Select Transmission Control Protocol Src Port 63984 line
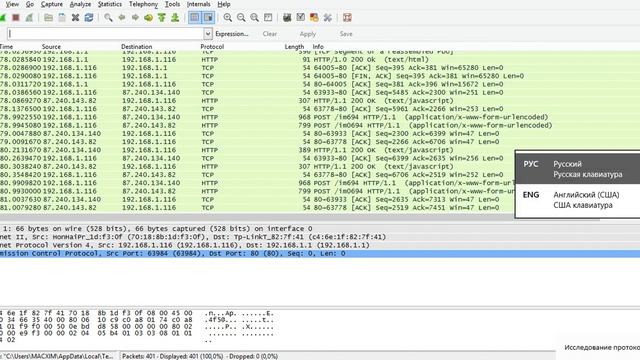The height and width of the screenshot is (360, 640). pyautogui.click(x=320, y=253)
